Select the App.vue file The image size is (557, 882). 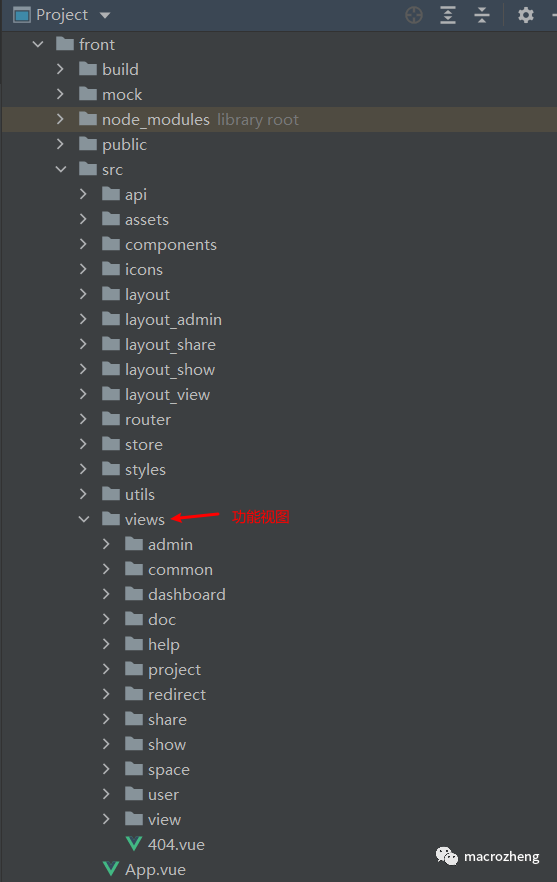(155, 870)
